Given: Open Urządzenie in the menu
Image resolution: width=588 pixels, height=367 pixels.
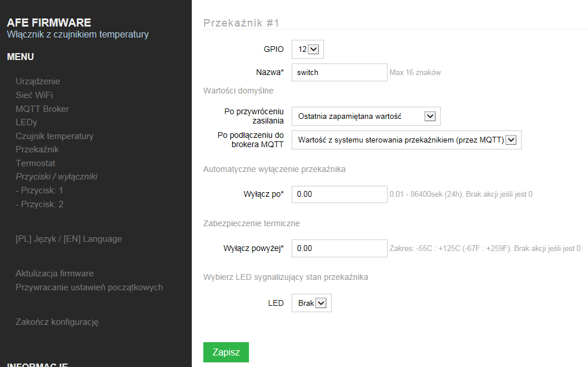Looking at the screenshot, I should (38, 81).
